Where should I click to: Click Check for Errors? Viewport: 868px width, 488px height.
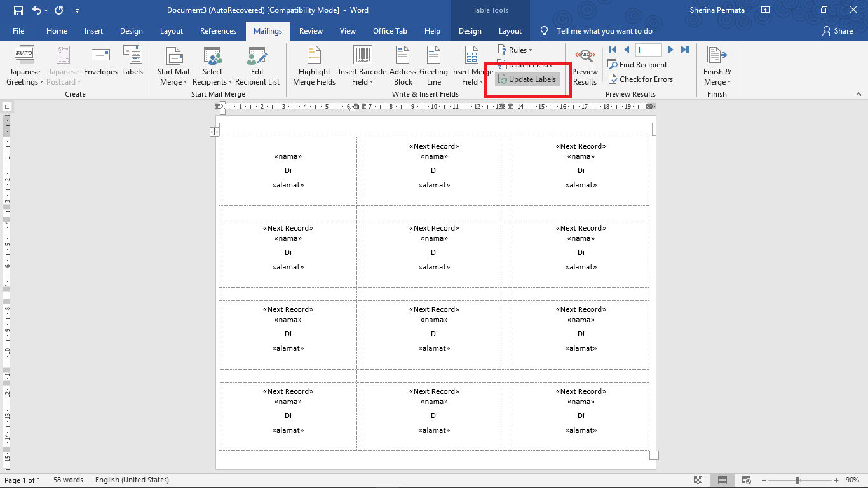coord(641,79)
